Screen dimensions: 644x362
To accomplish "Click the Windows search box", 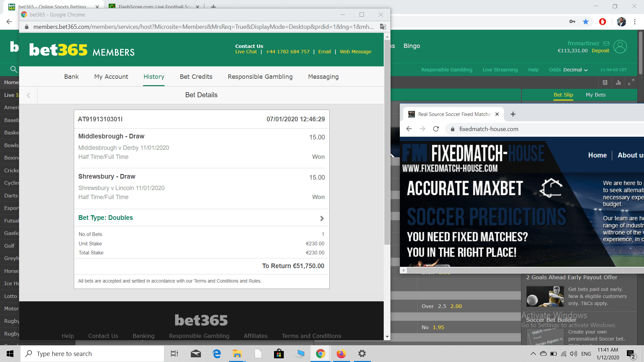I will tap(92, 354).
